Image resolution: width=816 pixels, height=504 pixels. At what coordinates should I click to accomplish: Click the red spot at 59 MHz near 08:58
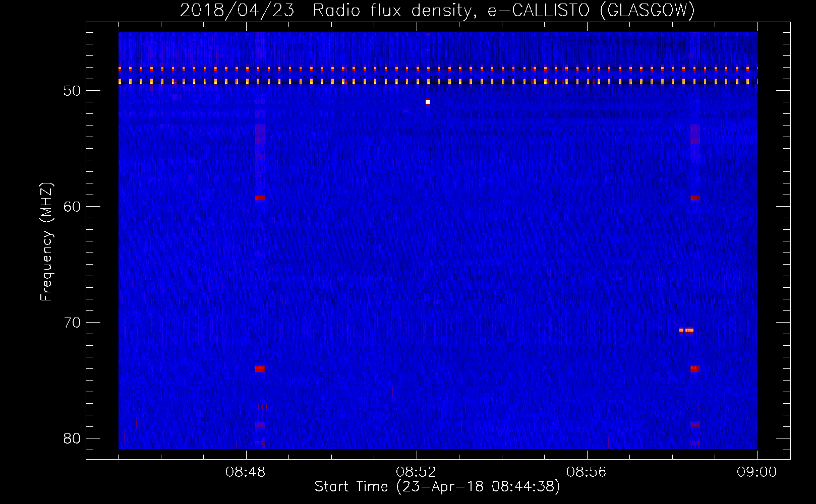pyautogui.click(x=695, y=198)
